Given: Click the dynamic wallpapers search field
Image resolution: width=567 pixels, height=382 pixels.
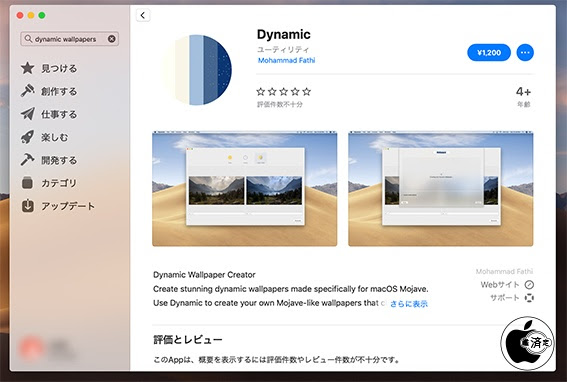Looking at the screenshot, I should click(69, 39).
